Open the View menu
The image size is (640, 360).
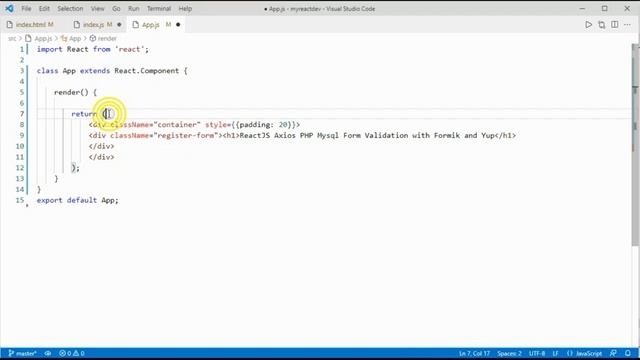coord(98,9)
